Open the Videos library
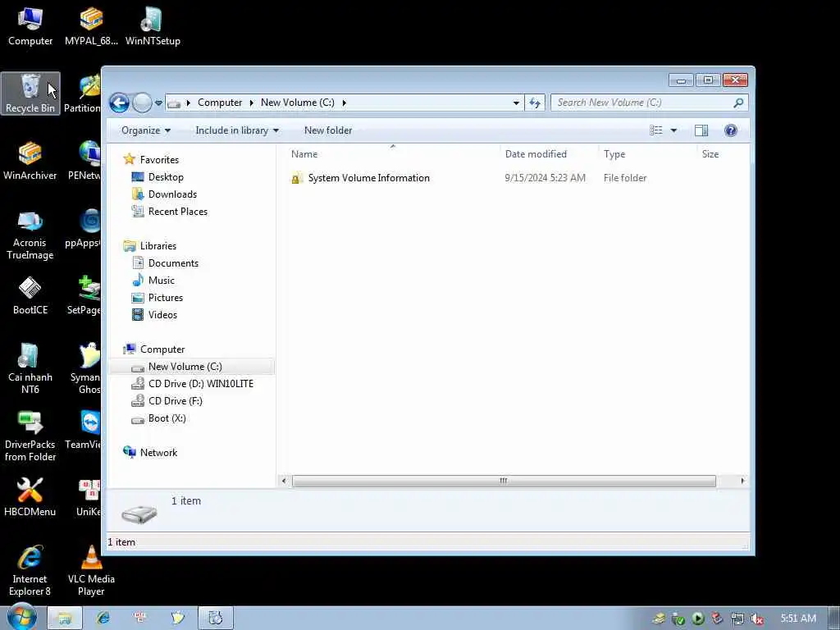 (162, 314)
